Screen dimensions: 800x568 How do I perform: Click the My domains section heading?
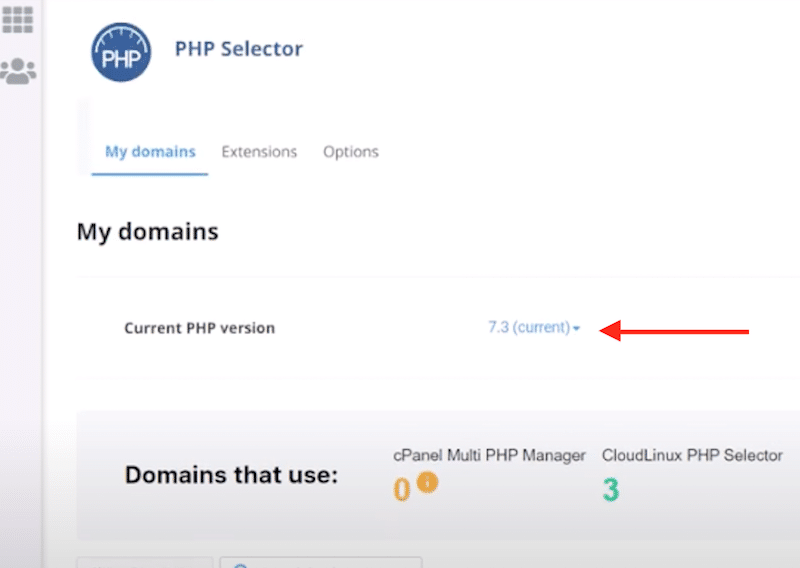(147, 232)
